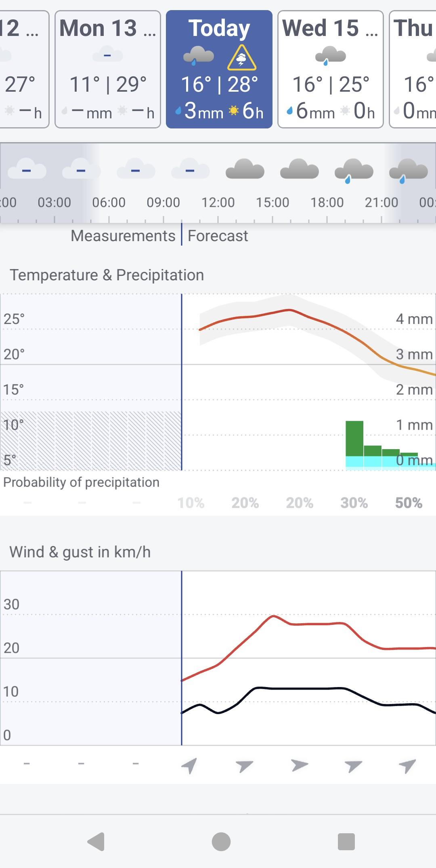Tap the gray cloud icon at 12:00

coord(245,169)
